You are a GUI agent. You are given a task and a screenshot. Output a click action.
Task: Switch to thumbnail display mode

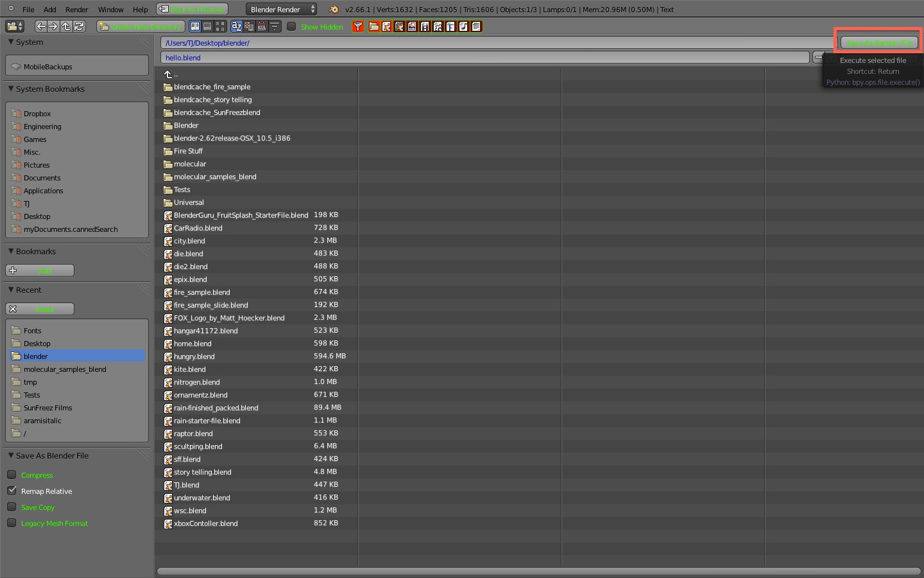[x=220, y=26]
